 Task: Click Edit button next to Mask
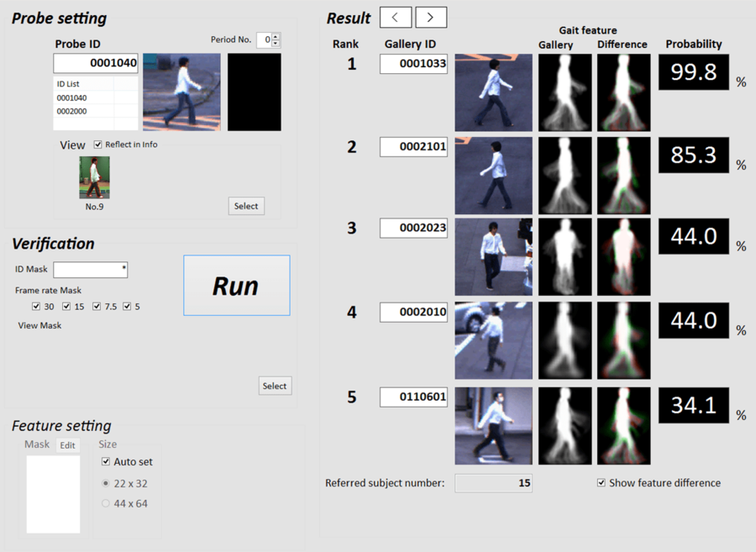[x=67, y=445]
